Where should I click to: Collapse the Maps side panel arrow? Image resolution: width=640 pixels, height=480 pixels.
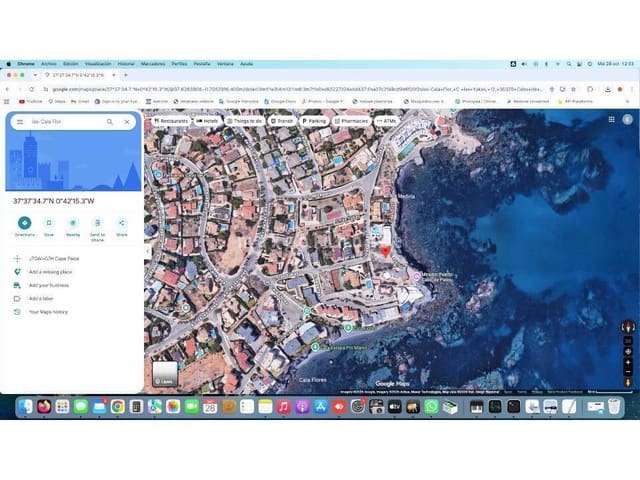coord(147,251)
